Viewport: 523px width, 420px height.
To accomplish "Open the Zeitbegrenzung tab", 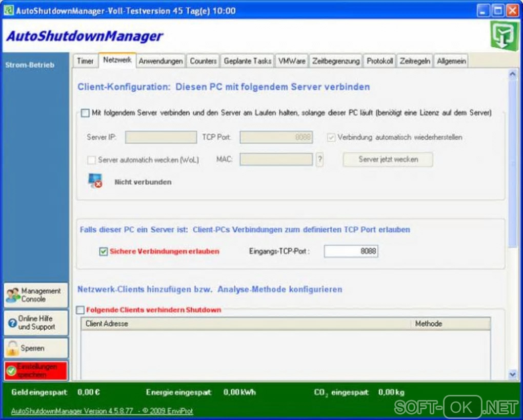I will [336, 61].
